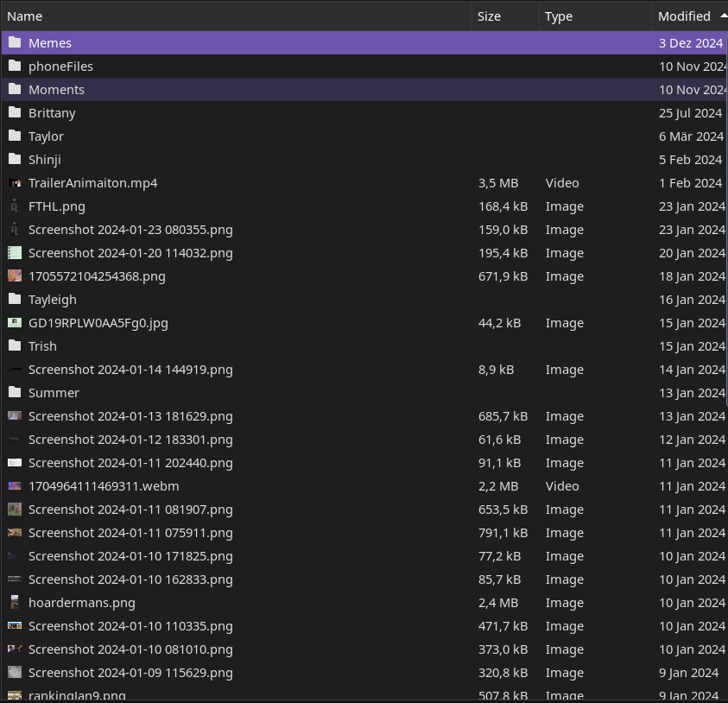Select the Moments folder name
Viewport: 728px width, 703px height.
pos(56,90)
